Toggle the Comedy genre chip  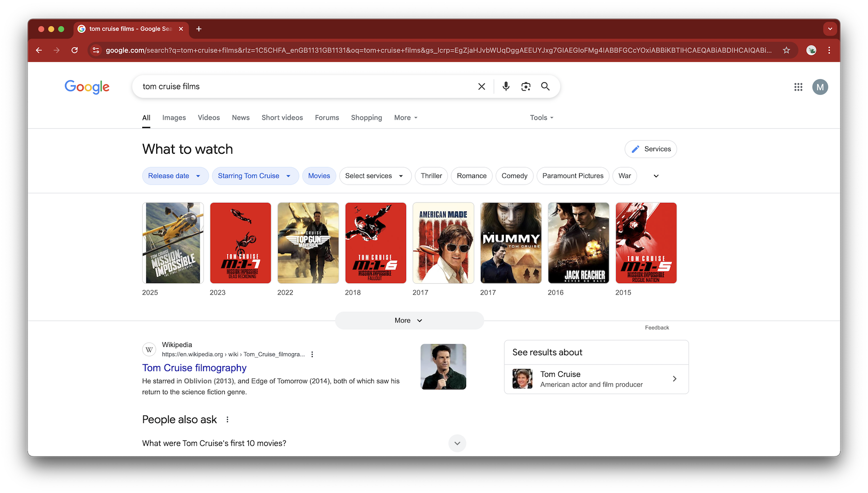point(515,176)
